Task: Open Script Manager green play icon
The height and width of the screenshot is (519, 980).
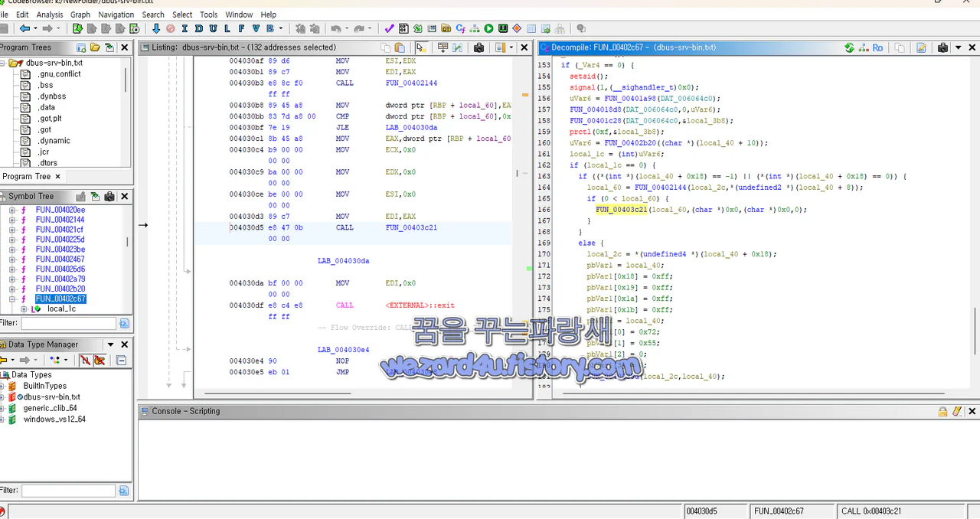Action: pos(488,28)
